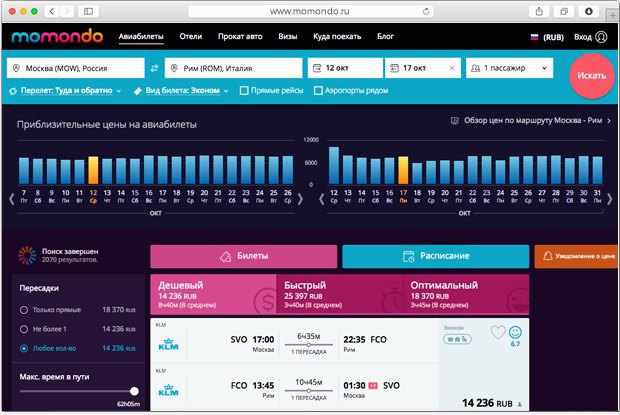Select Любое кол-во radio option
Screen dimensions: 620x415
[x=24, y=348]
